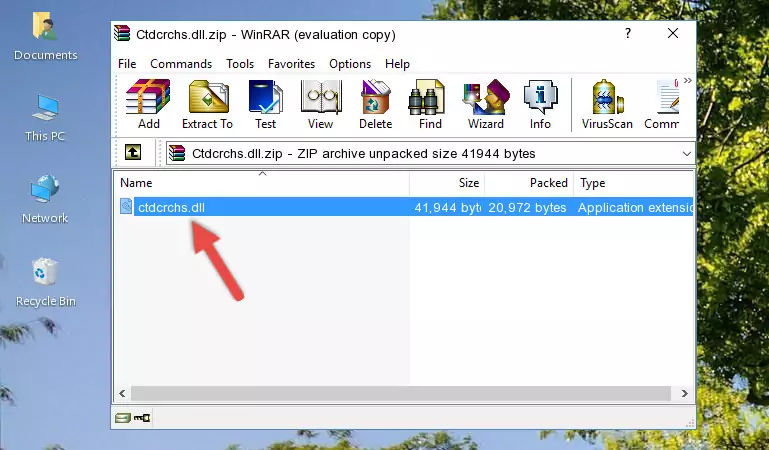This screenshot has height=450, width=769.
Task: Click the 20,972 bytes packed value
Action: pos(527,207)
